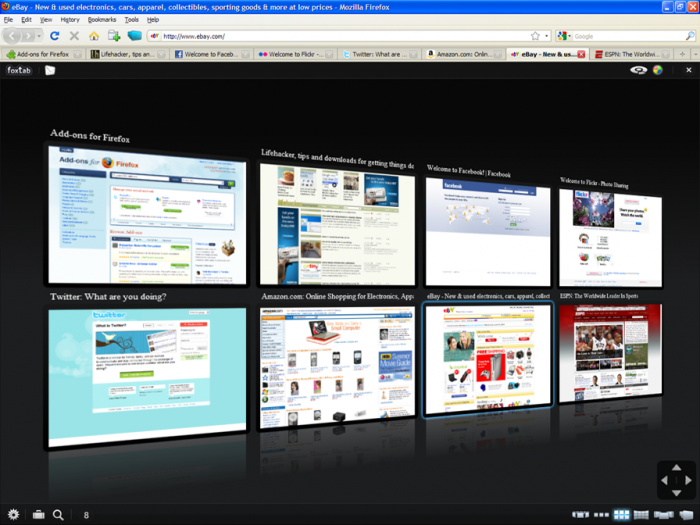This screenshot has height=525, width=700.
Task: Reload the current page
Action: click(x=54, y=36)
